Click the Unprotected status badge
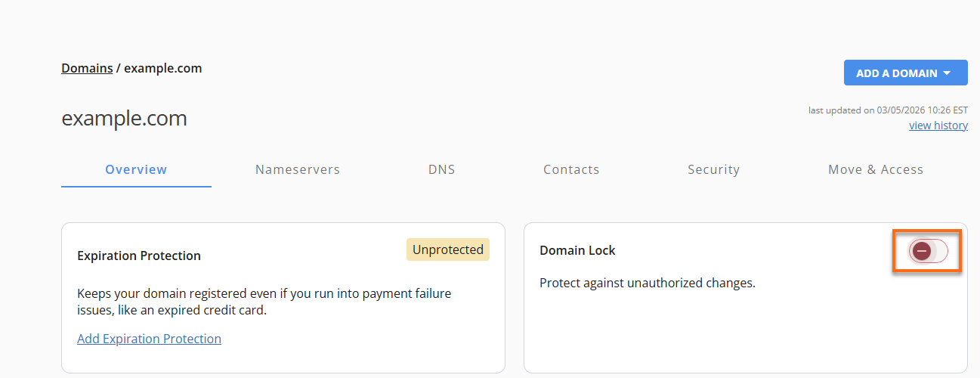Viewport: 980px width, 378px height. 448,249
